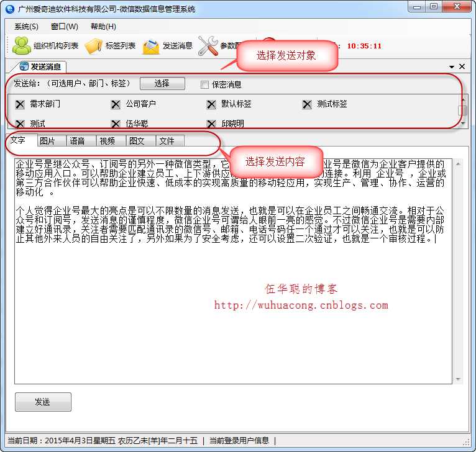Click the status bar resize grip

coord(466,443)
